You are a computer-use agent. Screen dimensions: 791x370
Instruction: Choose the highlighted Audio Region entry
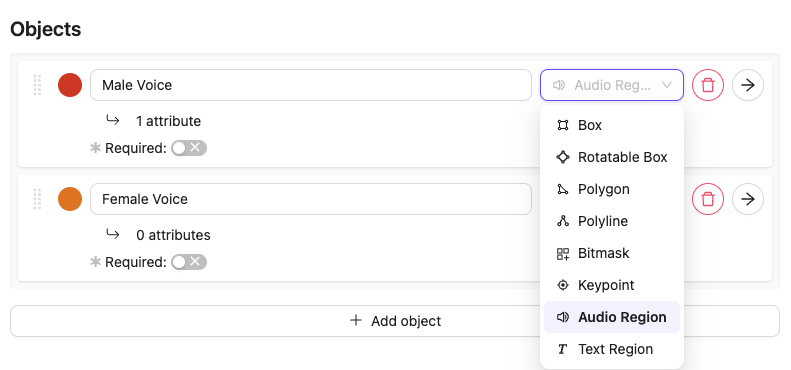[x=612, y=317]
